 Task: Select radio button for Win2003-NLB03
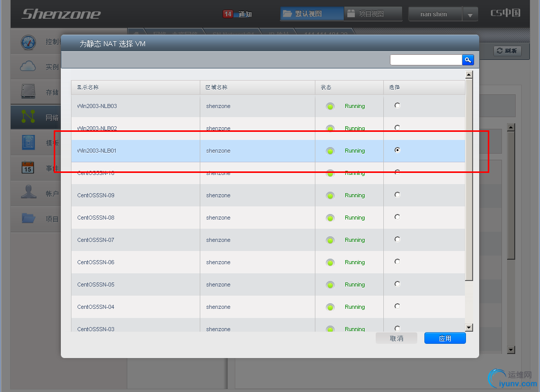tap(398, 105)
